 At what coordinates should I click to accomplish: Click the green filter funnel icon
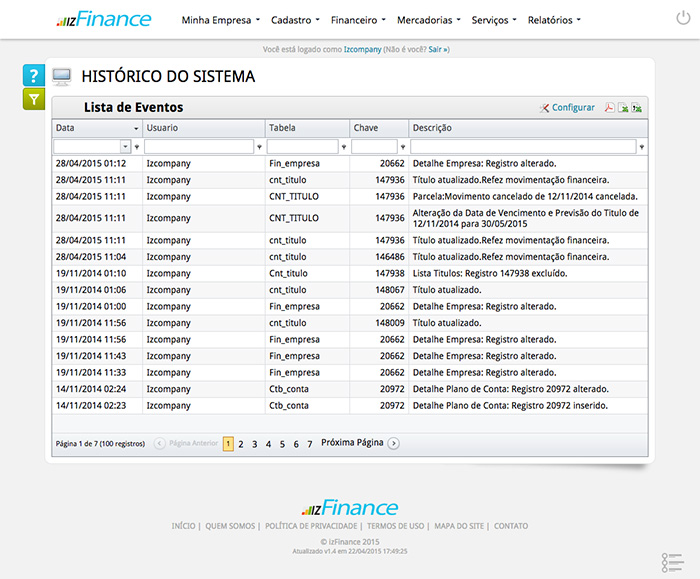34,98
